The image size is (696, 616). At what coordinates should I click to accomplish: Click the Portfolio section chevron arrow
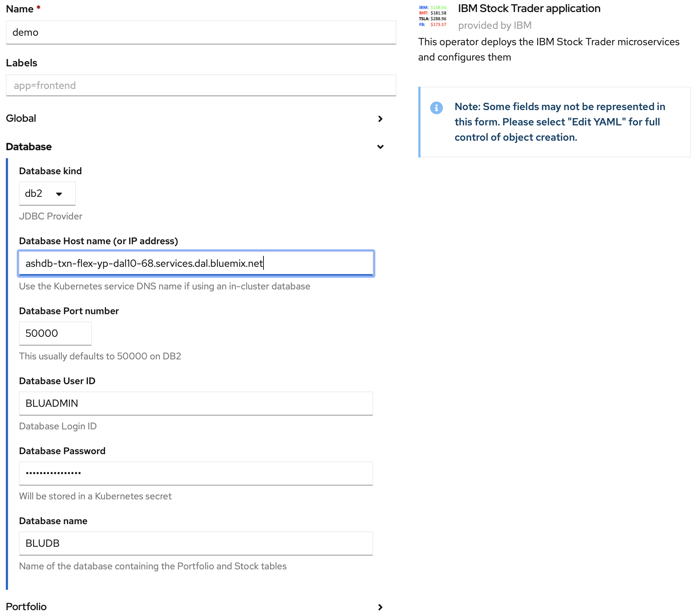click(x=380, y=607)
